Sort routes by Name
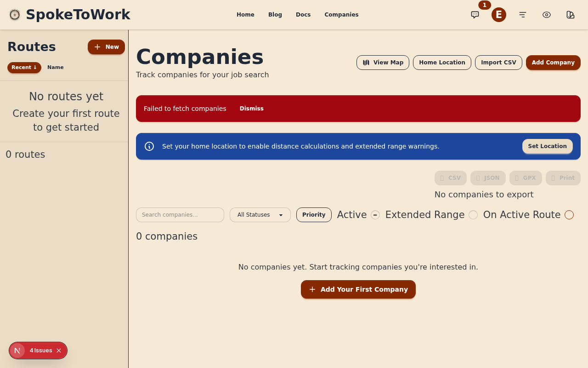The width and height of the screenshot is (588, 368). point(55,67)
